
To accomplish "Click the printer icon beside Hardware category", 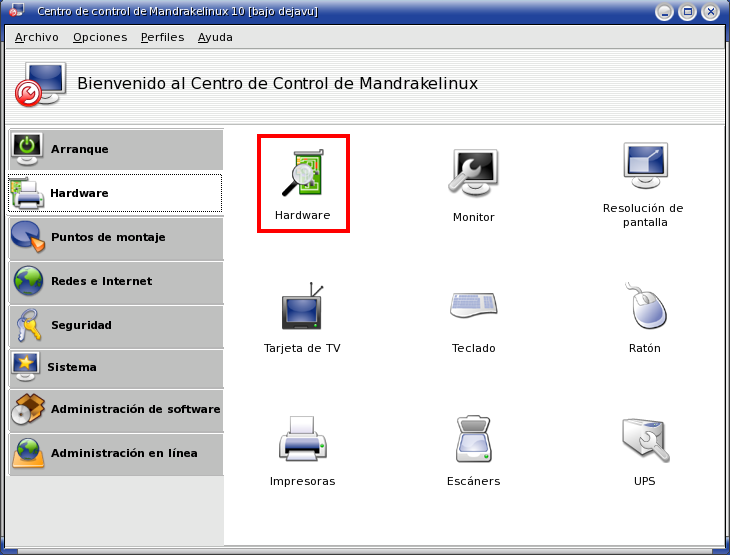I will (x=27, y=193).
